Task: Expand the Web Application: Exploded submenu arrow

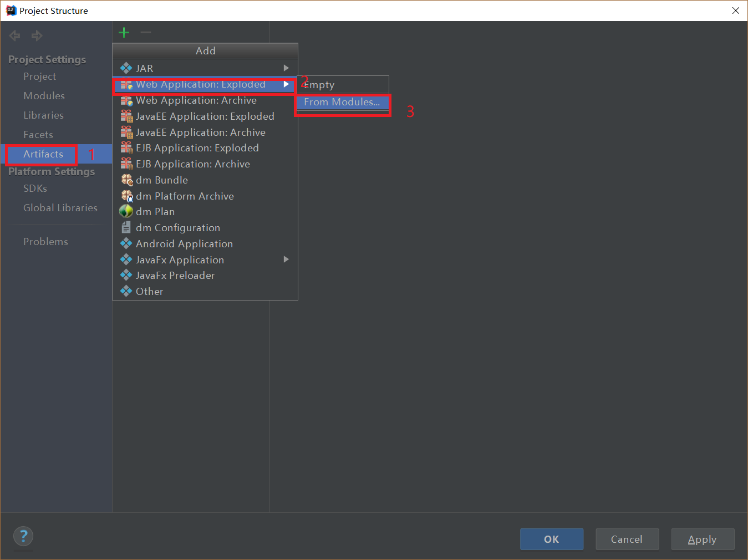Action: coord(286,84)
